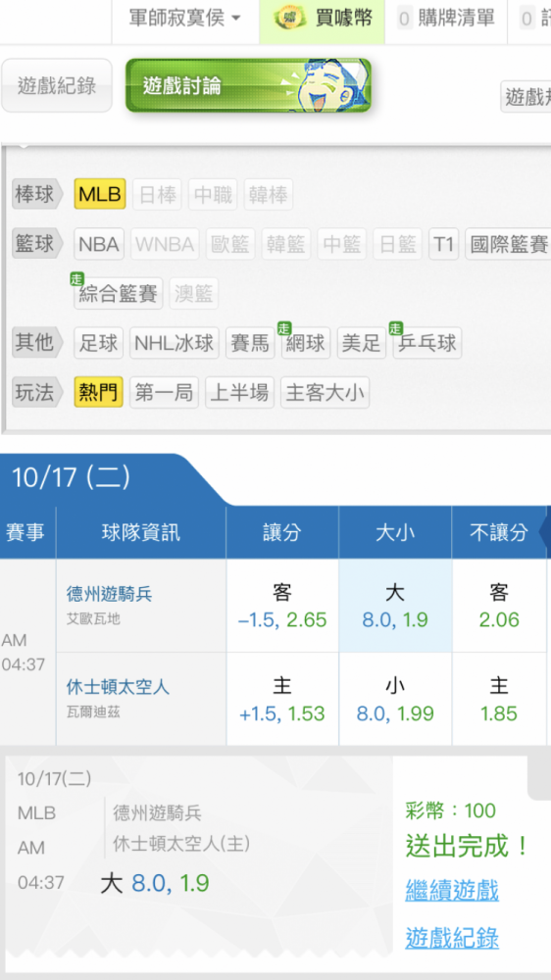Open the 軍師寂寞侯 account dropdown
The width and height of the screenshot is (551, 980).
(185, 18)
